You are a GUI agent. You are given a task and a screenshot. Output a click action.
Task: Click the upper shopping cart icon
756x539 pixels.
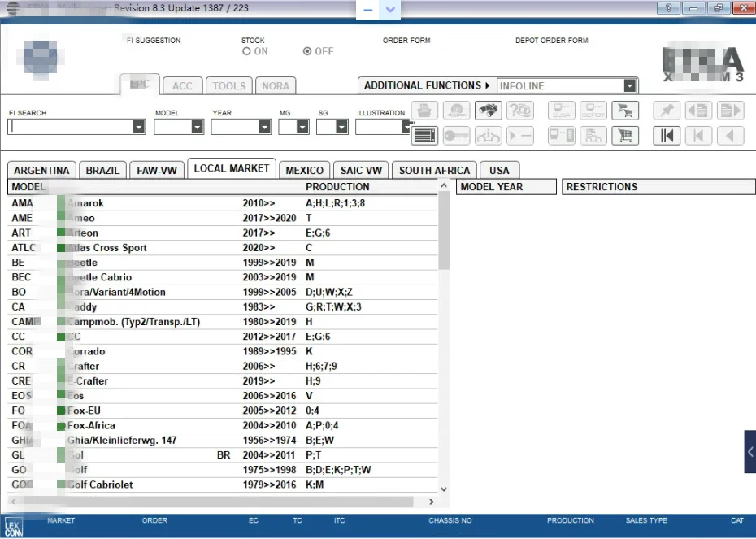(623, 111)
